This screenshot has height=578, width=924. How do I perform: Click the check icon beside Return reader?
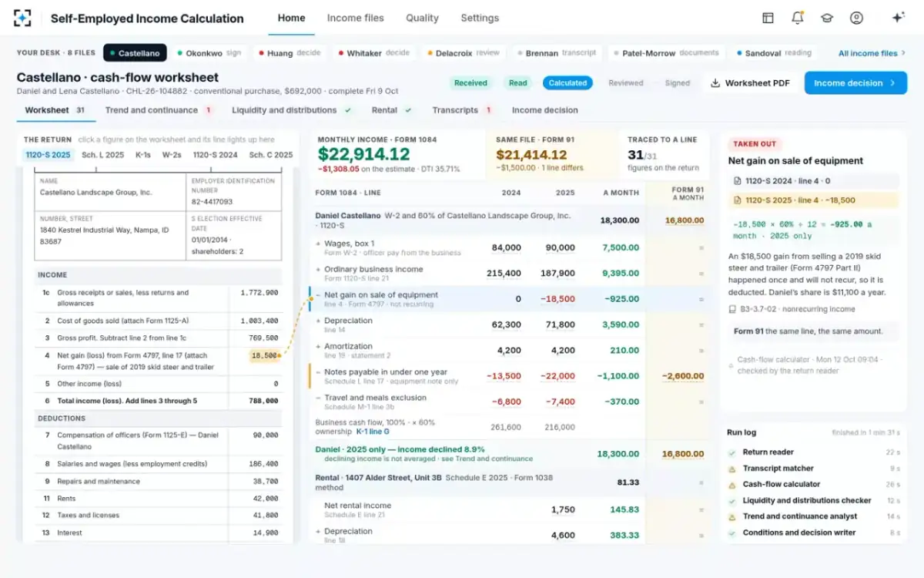tap(731, 452)
